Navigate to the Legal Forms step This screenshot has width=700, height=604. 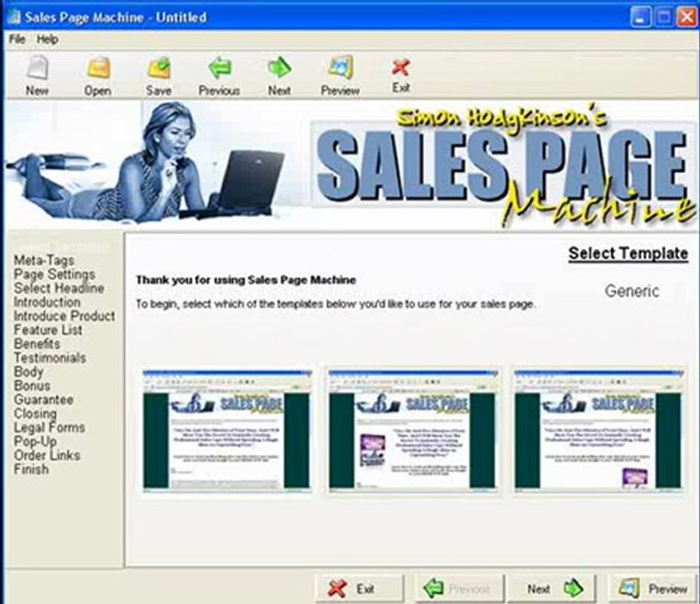pyautogui.click(x=50, y=427)
